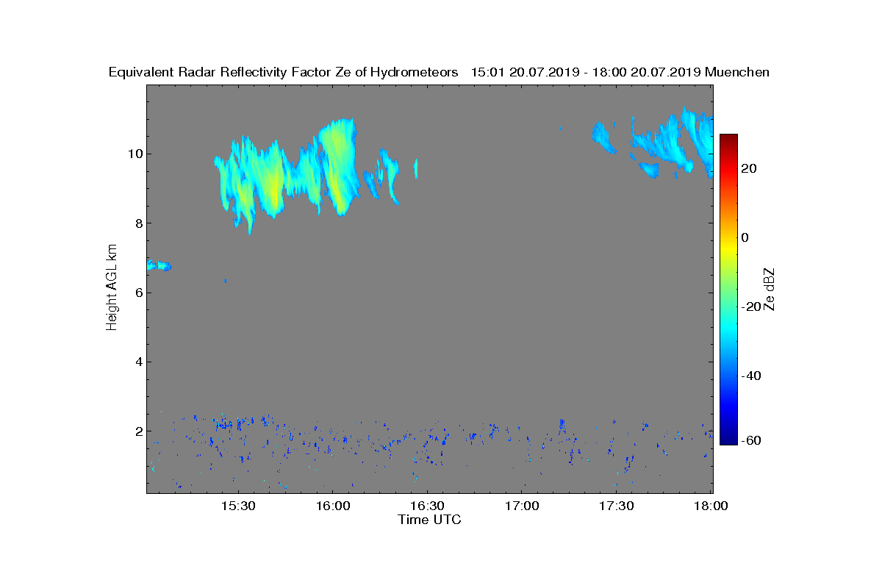The height and width of the screenshot is (588, 882).
Task: Click the colorbar value -20
Action: [751, 306]
